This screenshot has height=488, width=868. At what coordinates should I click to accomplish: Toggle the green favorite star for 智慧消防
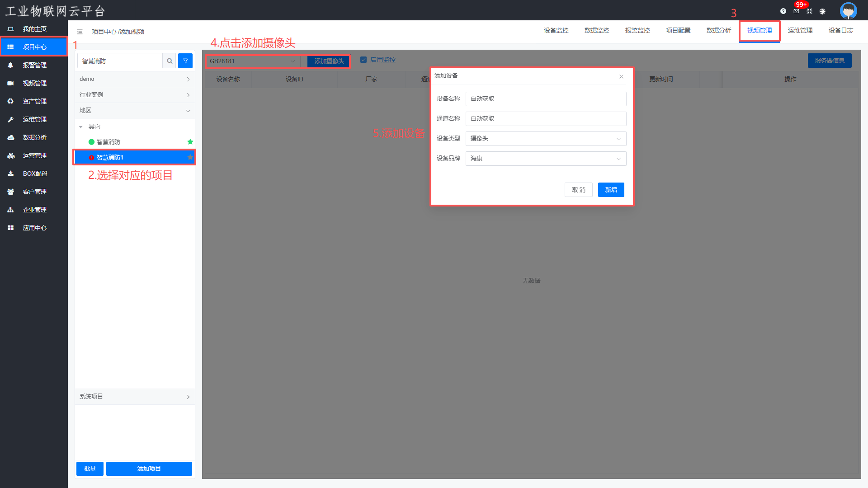click(190, 142)
